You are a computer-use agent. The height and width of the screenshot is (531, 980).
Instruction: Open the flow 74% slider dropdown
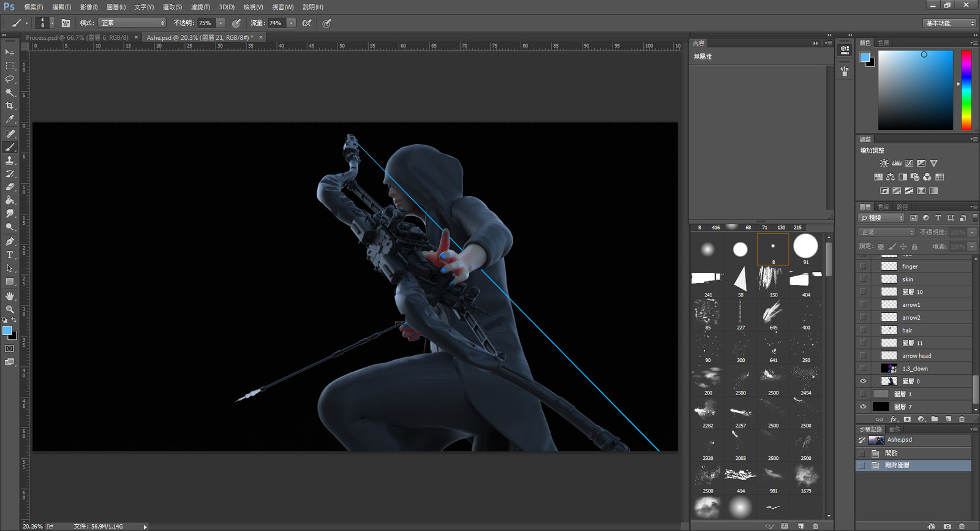point(292,23)
